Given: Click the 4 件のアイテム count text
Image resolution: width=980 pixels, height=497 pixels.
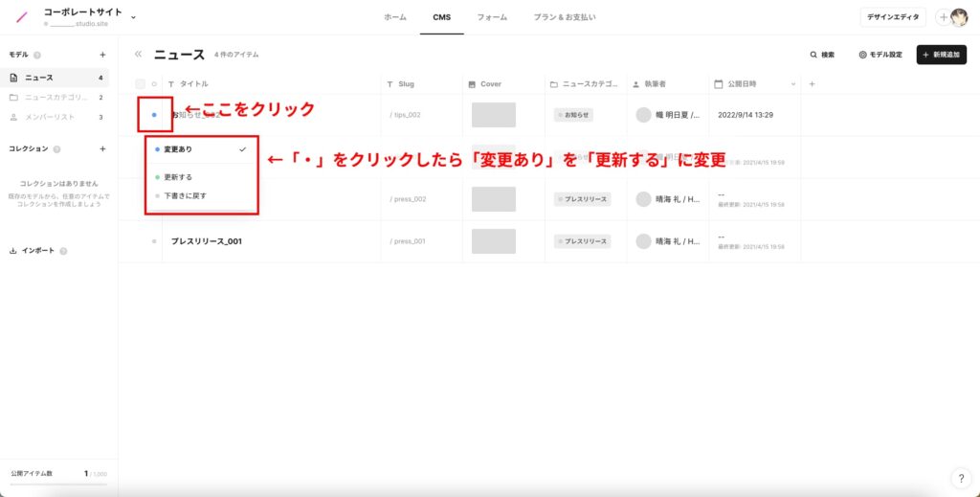Looking at the screenshot, I should point(236,55).
